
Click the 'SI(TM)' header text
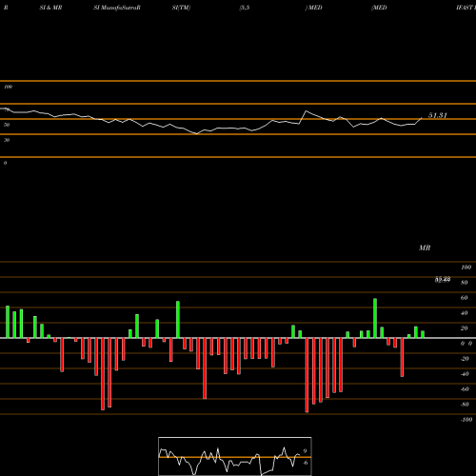pyautogui.click(x=181, y=8)
